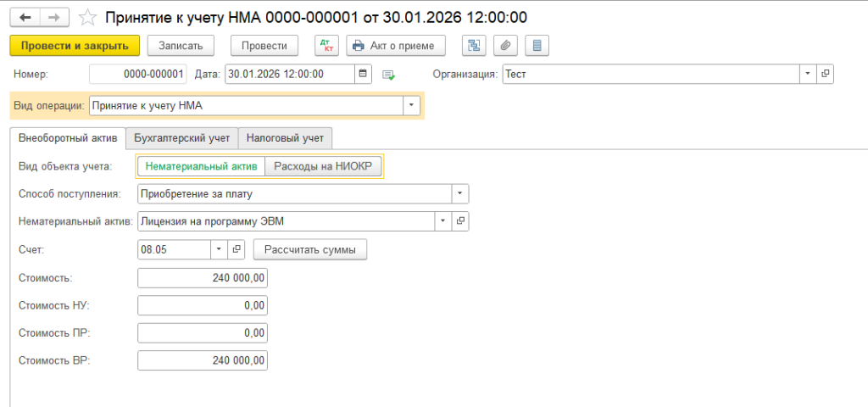
Task: Click the Организация field with Тест
Action: point(651,75)
